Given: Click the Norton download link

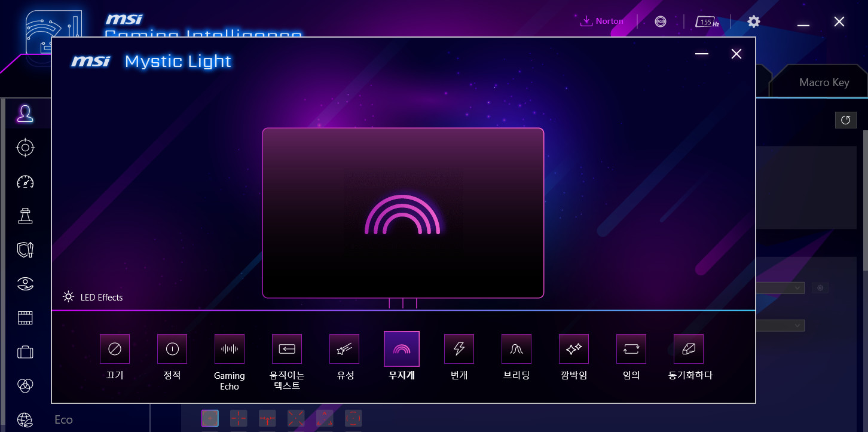Looking at the screenshot, I should [602, 21].
